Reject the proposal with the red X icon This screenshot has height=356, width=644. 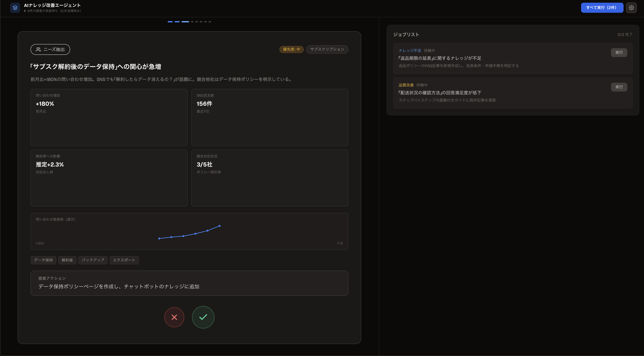pyautogui.click(x=174, y=317)
